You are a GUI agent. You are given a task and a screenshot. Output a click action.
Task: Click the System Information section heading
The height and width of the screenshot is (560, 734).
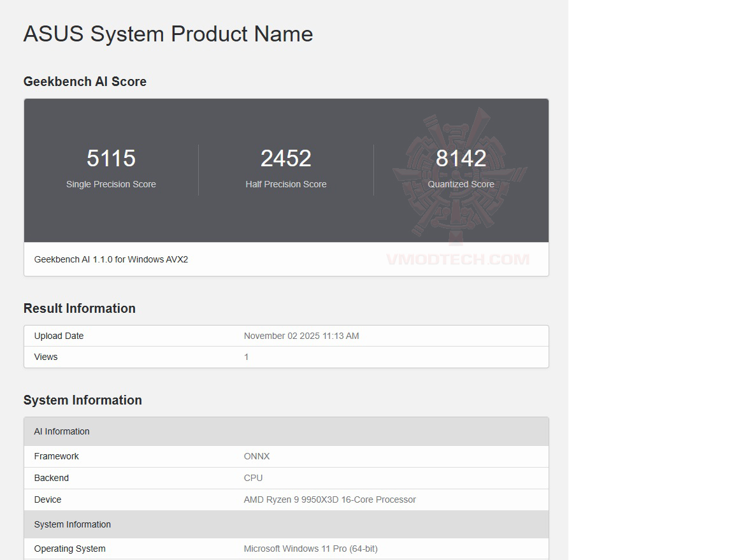(82, 400)
